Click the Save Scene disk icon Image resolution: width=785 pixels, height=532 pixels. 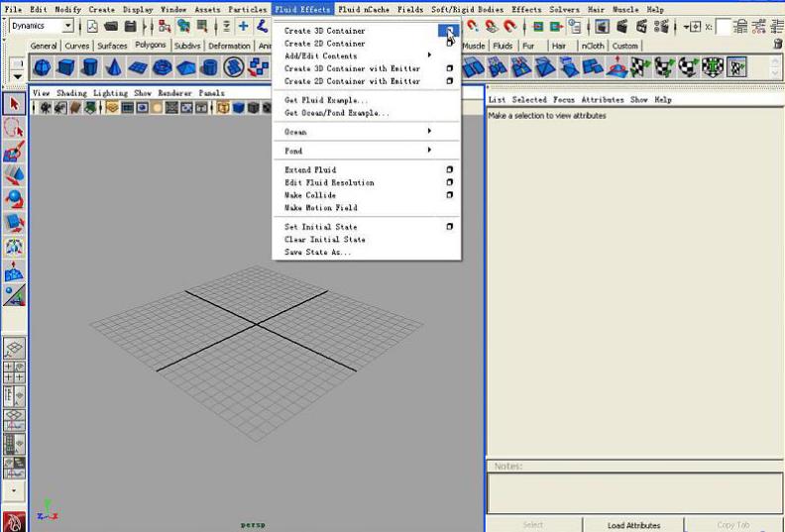pyautogui.click(x=130, y=26)
